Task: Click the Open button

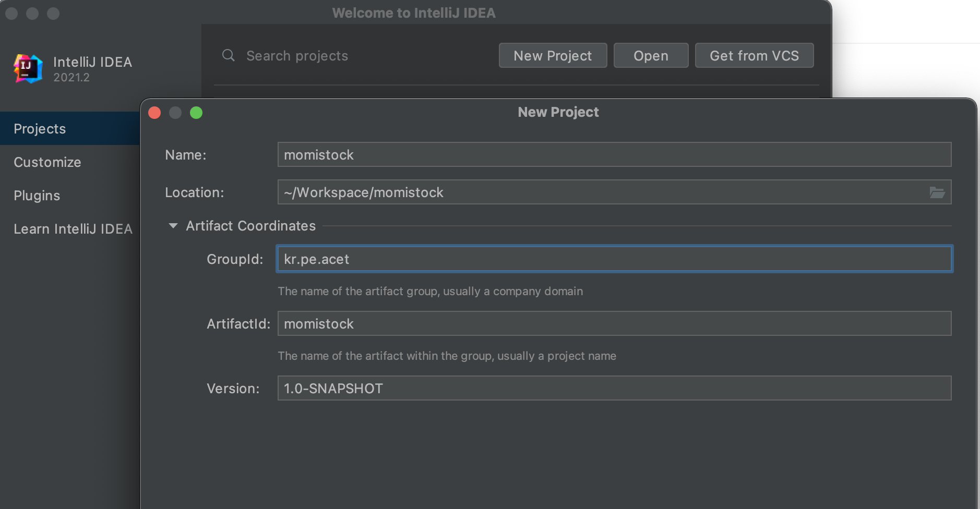Action: point(651,55)
